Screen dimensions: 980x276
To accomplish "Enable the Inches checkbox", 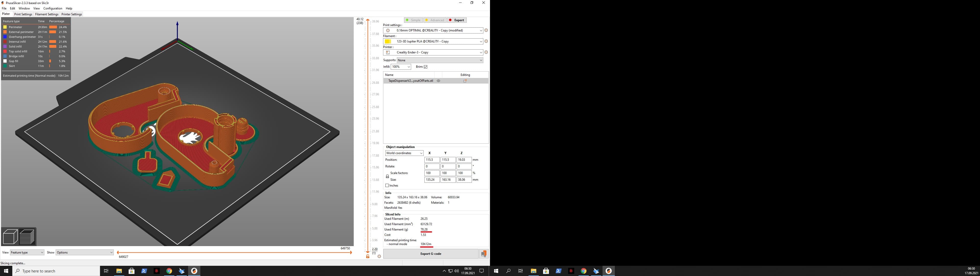I will coord(387,186).
